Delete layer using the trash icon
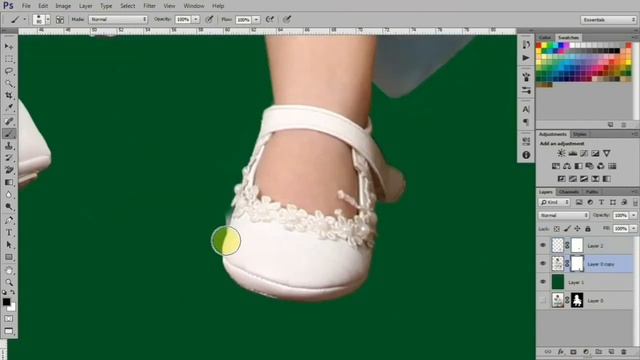Viewport: 640px width, 360px height. pyautogui.click(x=624, y=352)
